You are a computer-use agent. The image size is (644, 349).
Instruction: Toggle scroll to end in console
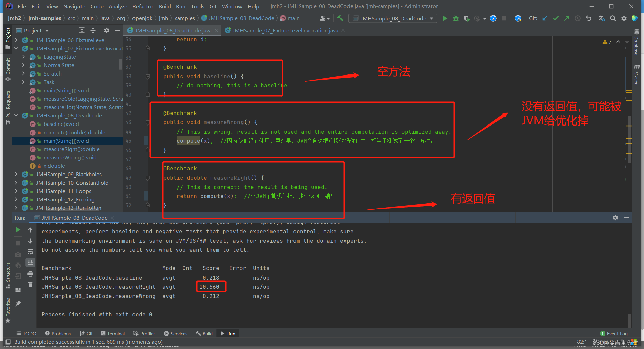30,262
